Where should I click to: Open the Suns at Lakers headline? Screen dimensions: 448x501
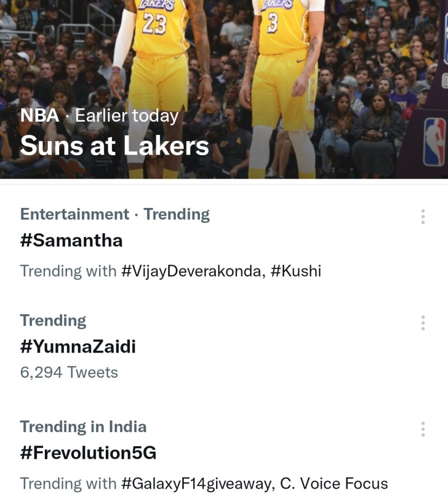pos(115,146)
